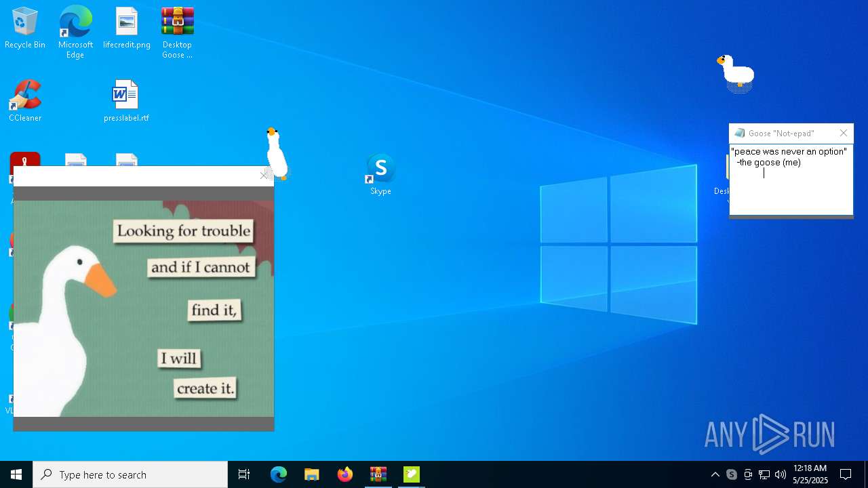The height and width of the screenshot is (488, 868).
Task: Click the "Looking for trouble" goose meme image
Action: (144, 308)
